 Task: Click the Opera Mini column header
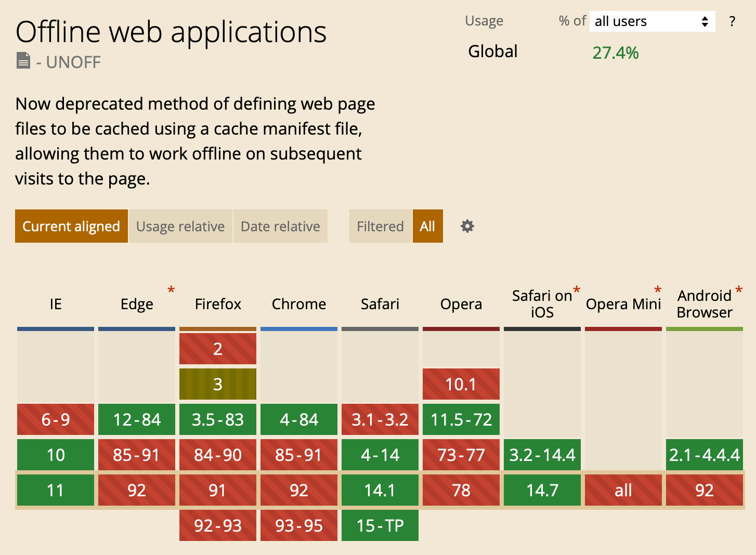[623, 304]
